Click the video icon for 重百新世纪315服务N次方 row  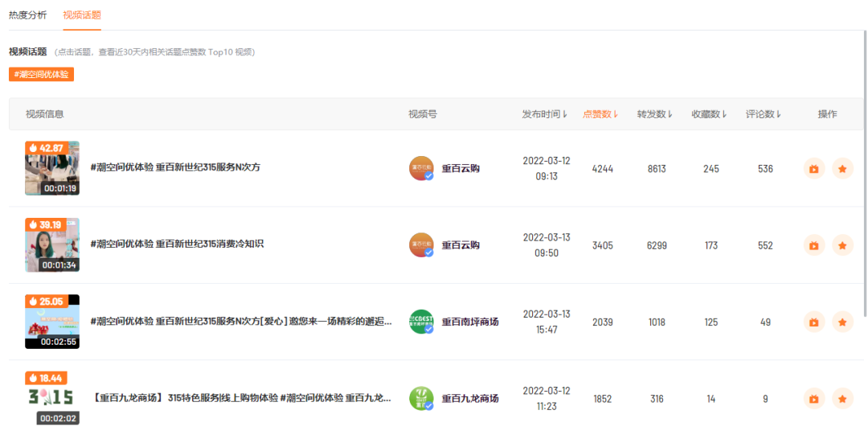click(x=814, y=169)
